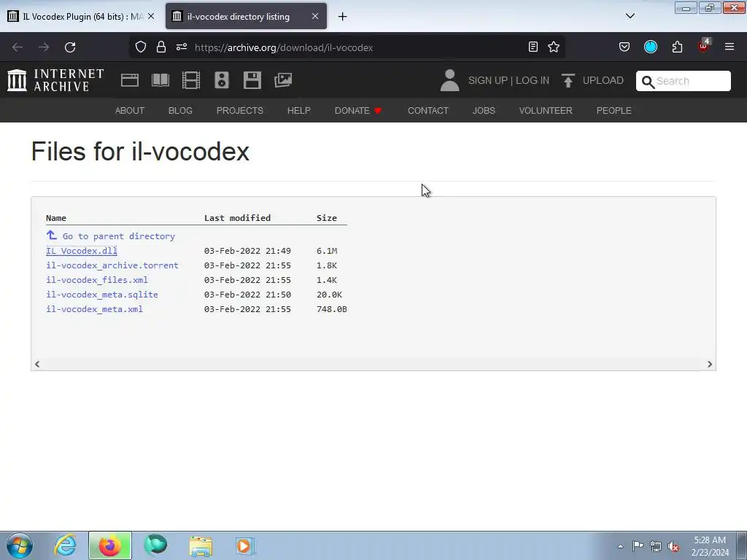Close the il-vocodex directory listing tab

point(315,16)
